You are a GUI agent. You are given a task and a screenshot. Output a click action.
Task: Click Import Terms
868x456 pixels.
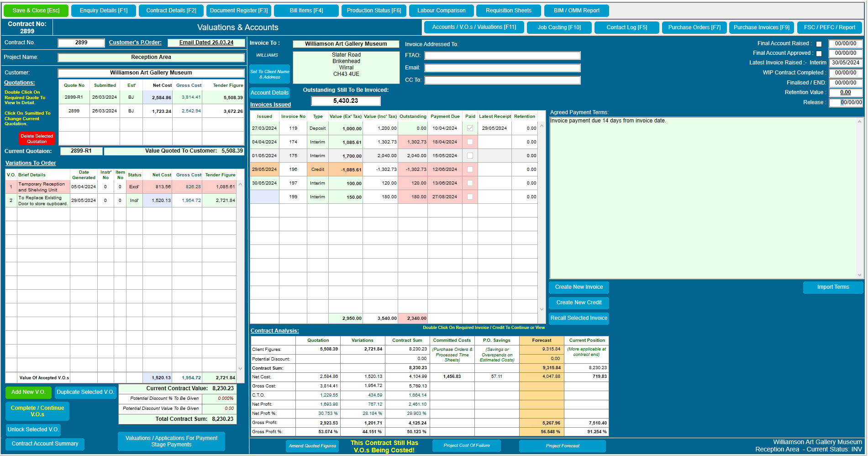pos(833,287)
